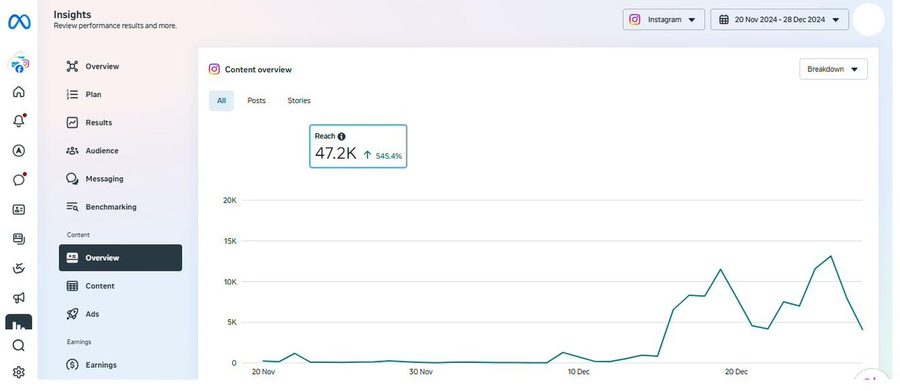The width and height of the screenshot is (900, 391).
Task: Click the Meta logo icon
Action: [x=19, y=22]
